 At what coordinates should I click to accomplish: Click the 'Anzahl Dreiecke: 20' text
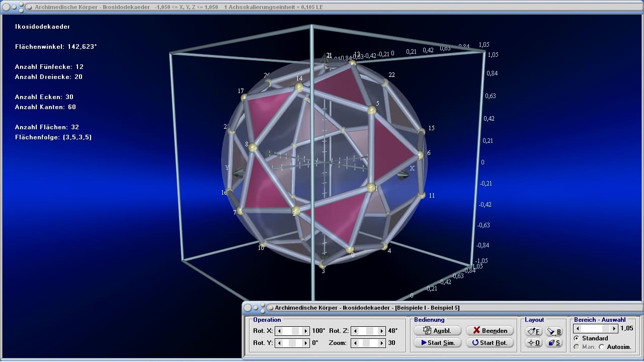tap(49, 76)
